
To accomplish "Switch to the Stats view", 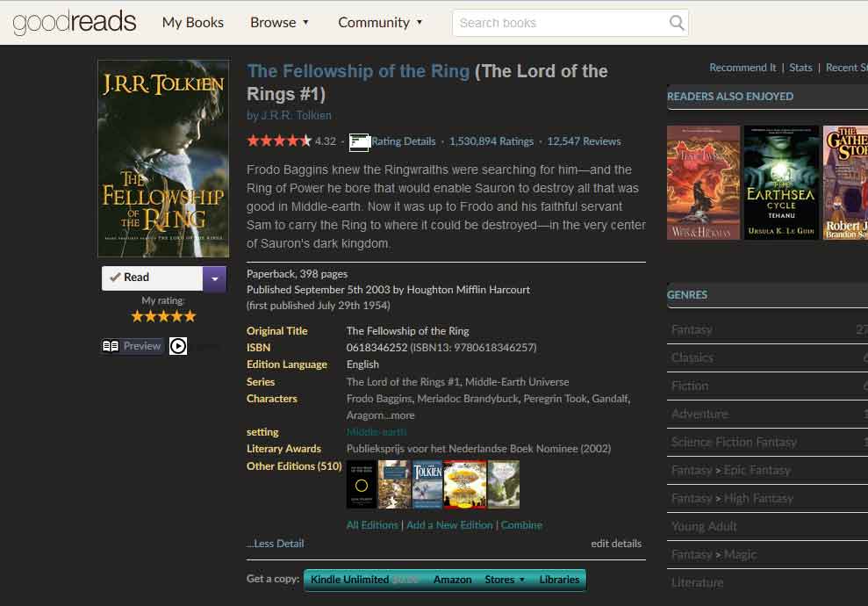I will click(800, 67).
